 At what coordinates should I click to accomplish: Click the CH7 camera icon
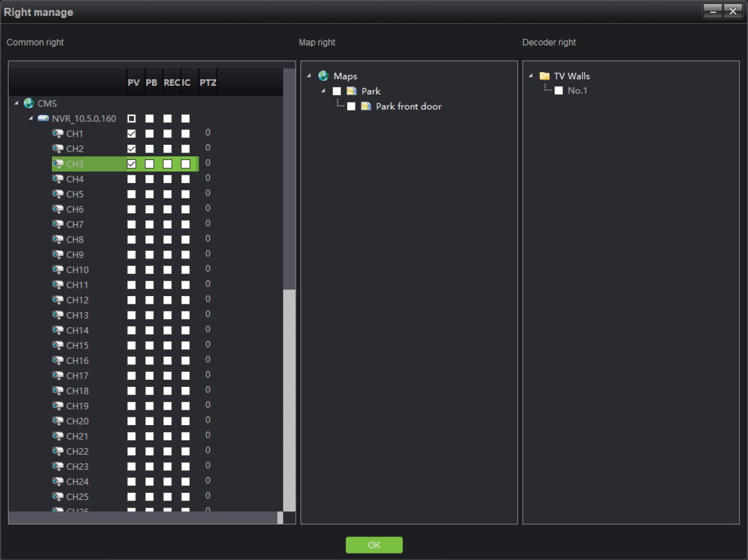pos(57,224)
